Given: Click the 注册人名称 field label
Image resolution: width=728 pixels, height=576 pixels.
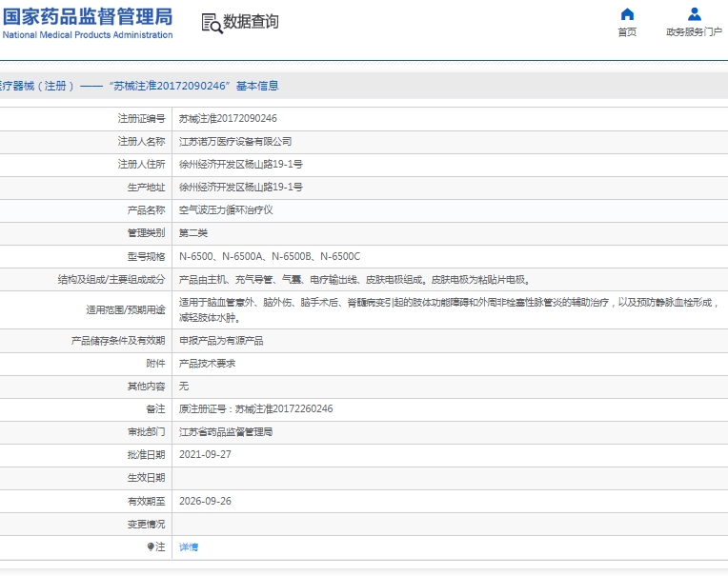Looking at the screenshot, I should [x=142, y=142].
